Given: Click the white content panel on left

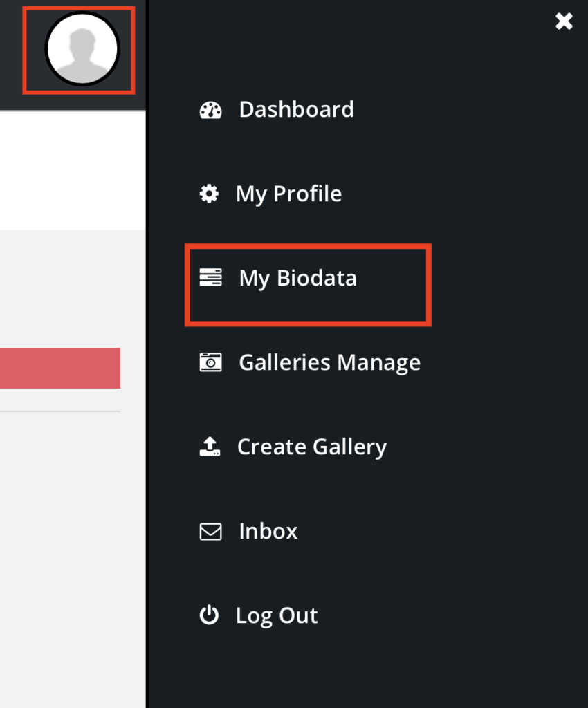Looking at the screenshot, I should coord(73,170).
